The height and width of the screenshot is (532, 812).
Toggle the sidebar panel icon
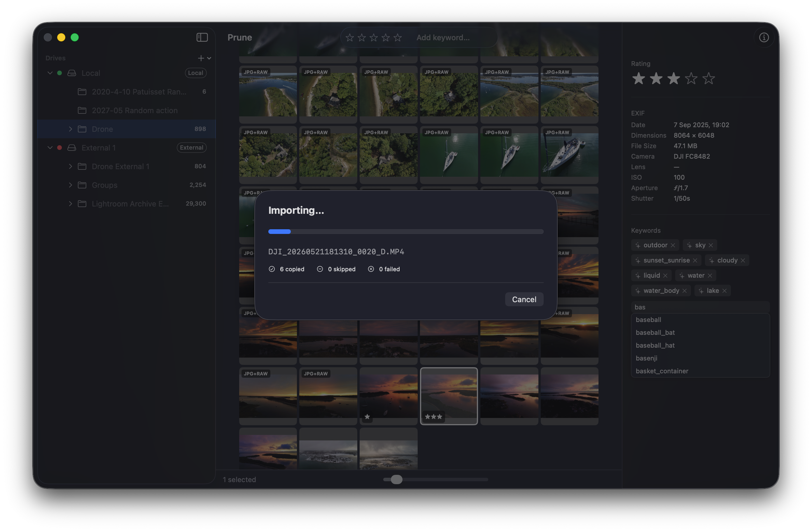202,37
